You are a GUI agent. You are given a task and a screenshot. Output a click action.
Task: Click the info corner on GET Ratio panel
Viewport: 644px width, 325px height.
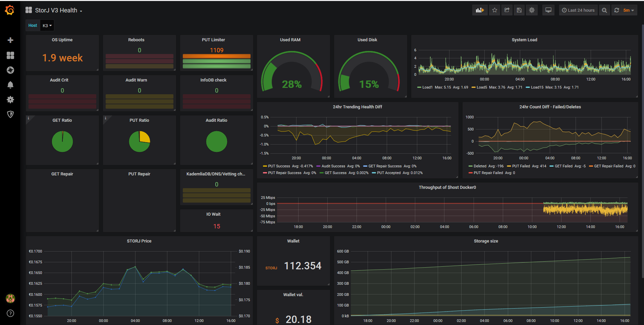[29, 118]
